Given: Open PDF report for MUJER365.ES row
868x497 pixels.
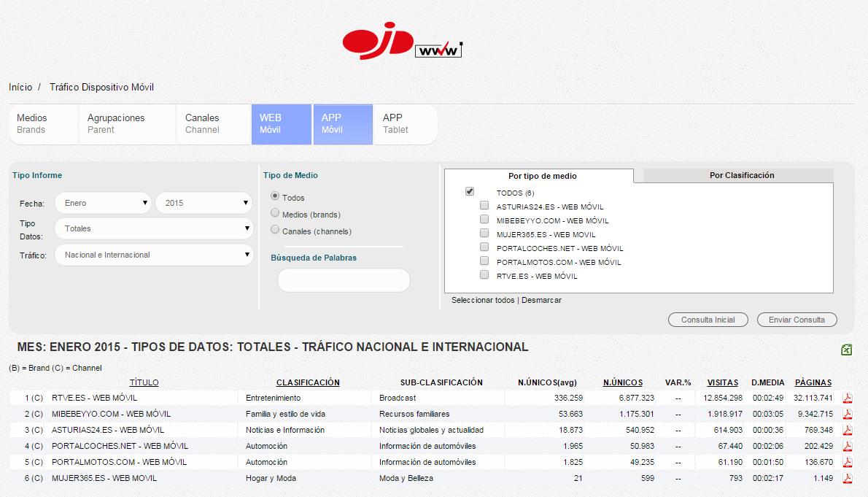Looking at the screenshot, I should 848,478.
